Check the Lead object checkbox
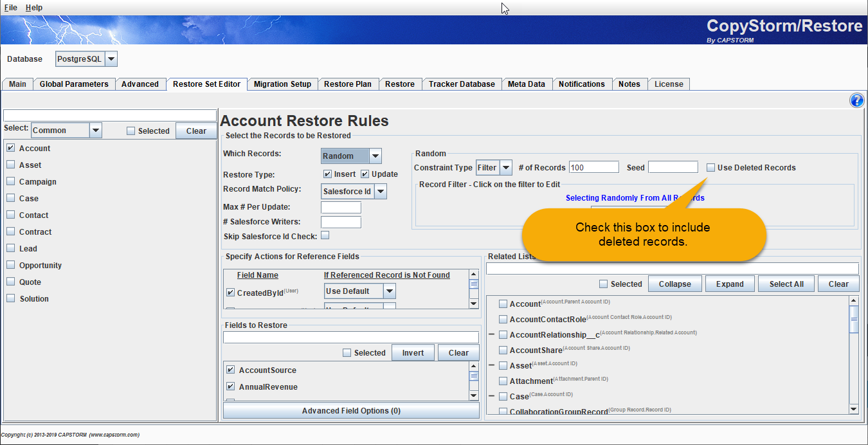Screen dimensions: 868x445 [11, 248]
